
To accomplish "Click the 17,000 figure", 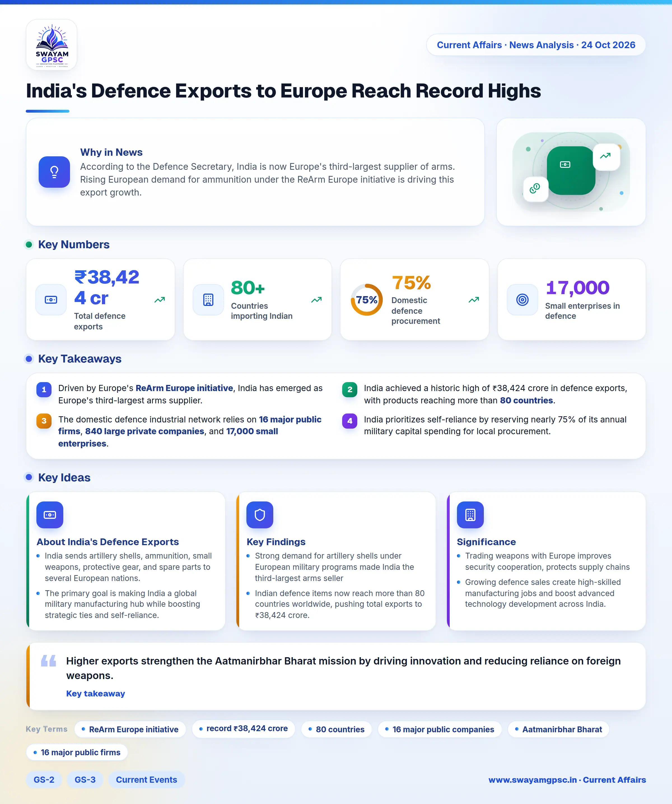I will click(577, 287).
